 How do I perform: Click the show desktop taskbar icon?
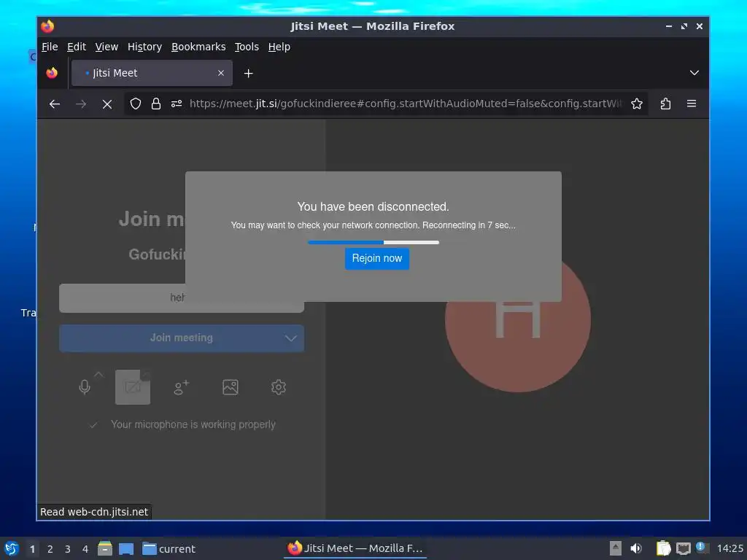coord(126,548)
